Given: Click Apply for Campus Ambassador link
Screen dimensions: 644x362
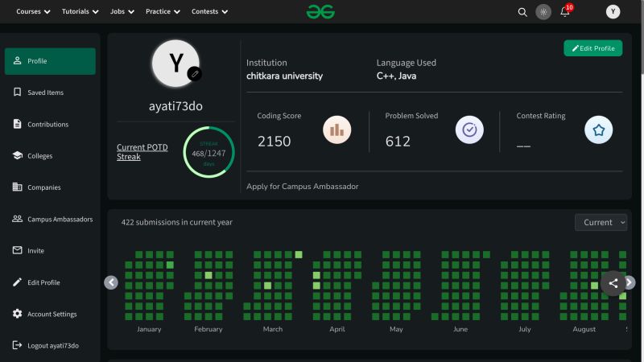Looking at the screenshot, I should [303, 187].
